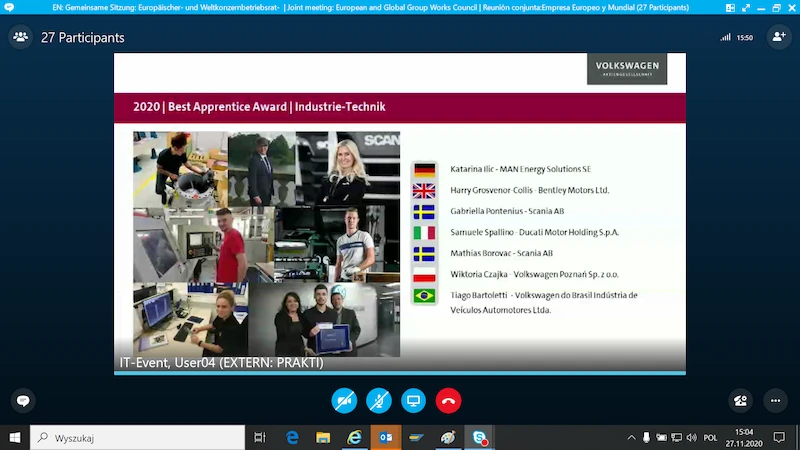Image resolution: width=800 pixels, height=450 pixels.
Task: Open the Windows notification center icon
Action: 779,437
